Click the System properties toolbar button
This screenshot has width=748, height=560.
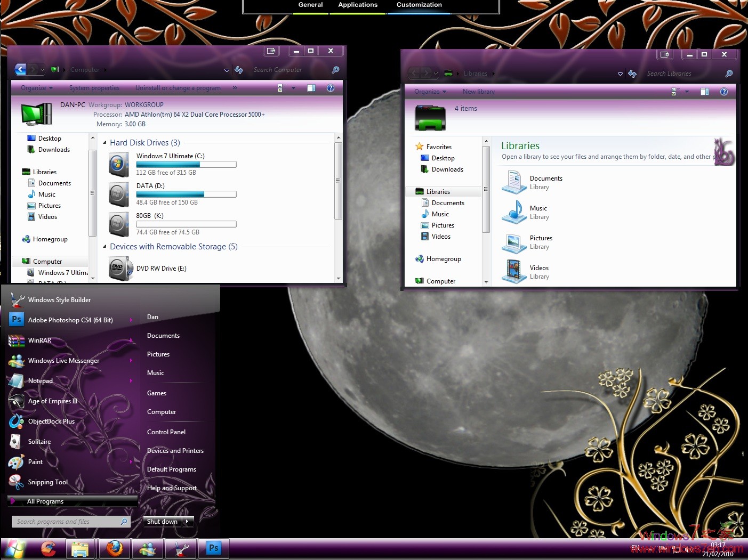[x=94, y=87]
